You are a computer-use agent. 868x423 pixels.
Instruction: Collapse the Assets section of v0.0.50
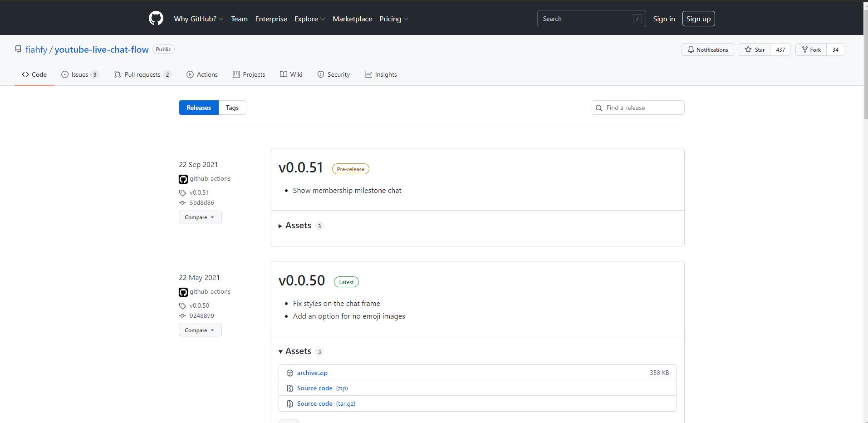pos(300,351)
